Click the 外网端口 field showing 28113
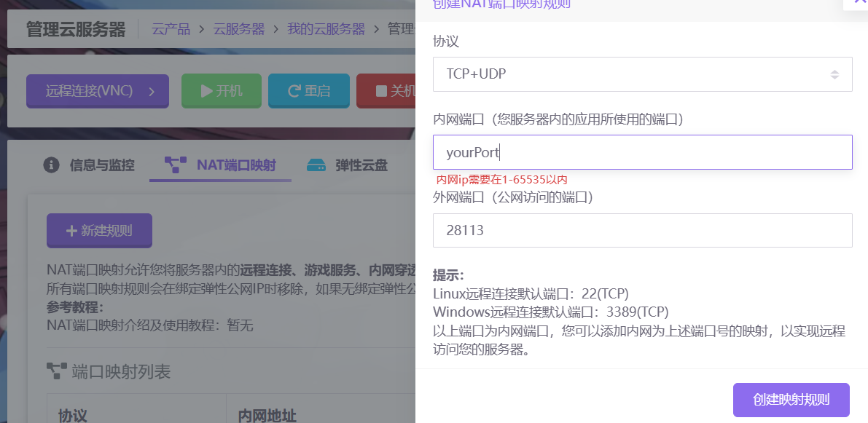 pyautogui.click(x=642, y=230)
